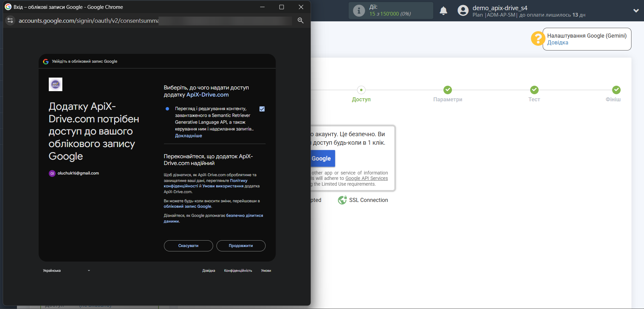Open the Докладніше link
The image size is (644, 309).
tap(188, 136)
